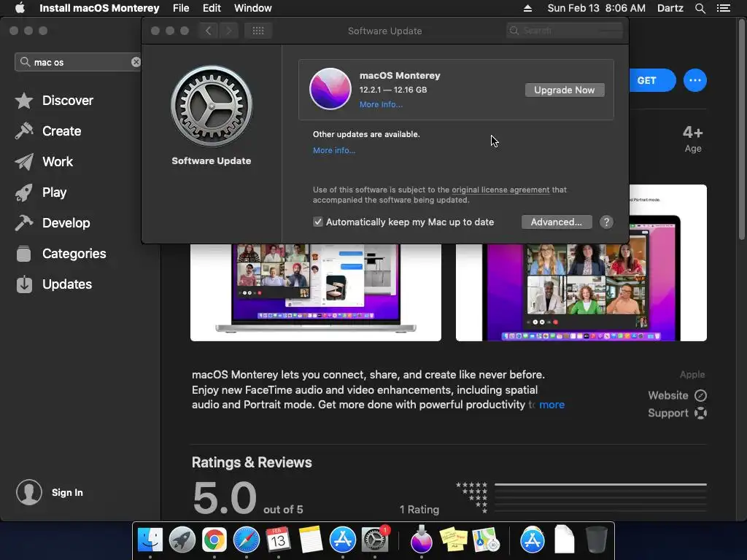Open the more options ellipsis button
The height and width of the screenshot is (560, 747).
click(694, 80)
